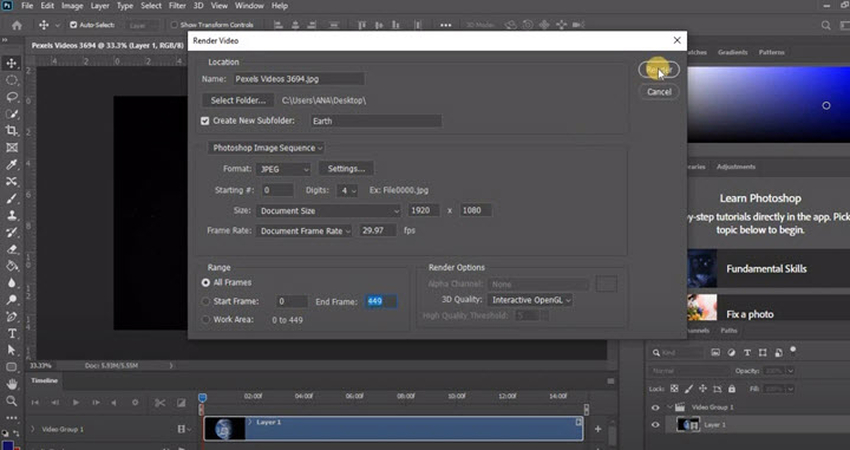Select the Start Frame radio option

coord(205,301)
